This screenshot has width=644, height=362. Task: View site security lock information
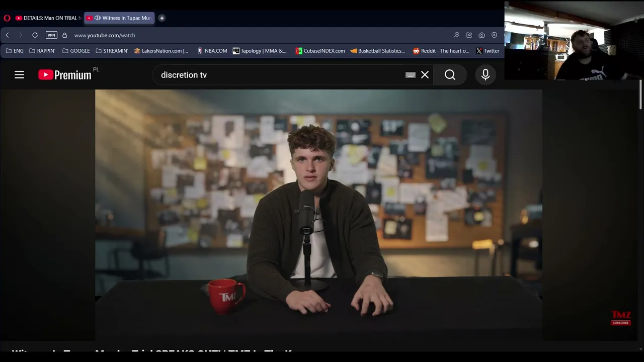click(64, 35)
